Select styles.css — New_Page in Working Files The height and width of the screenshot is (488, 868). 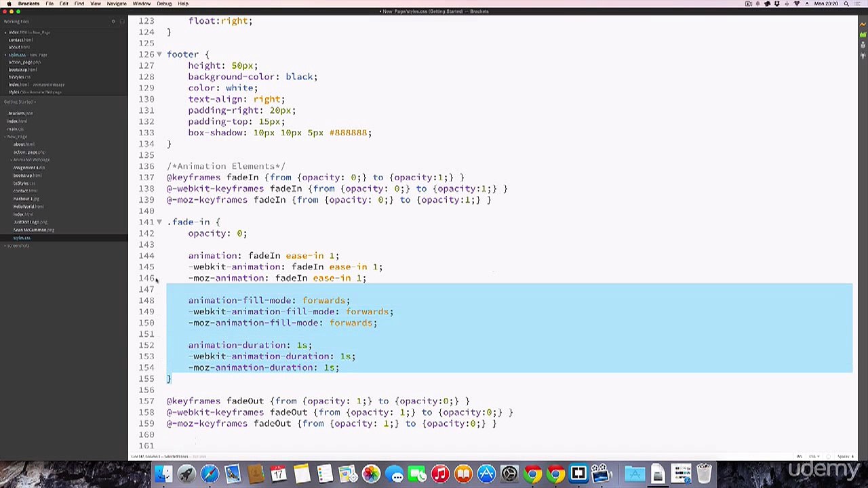point(28,54)
